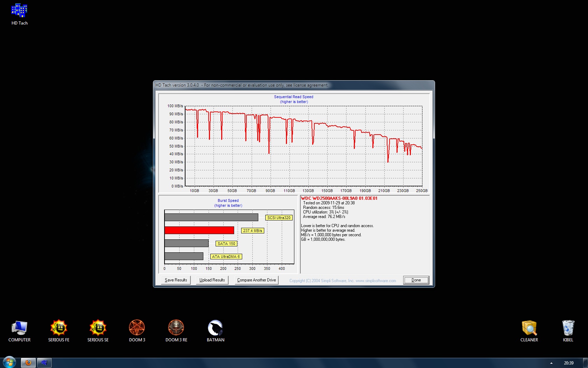Screen dimensions: 588x368
Task: Click the 237.4 MB/s burst value label
Action: 253,231
